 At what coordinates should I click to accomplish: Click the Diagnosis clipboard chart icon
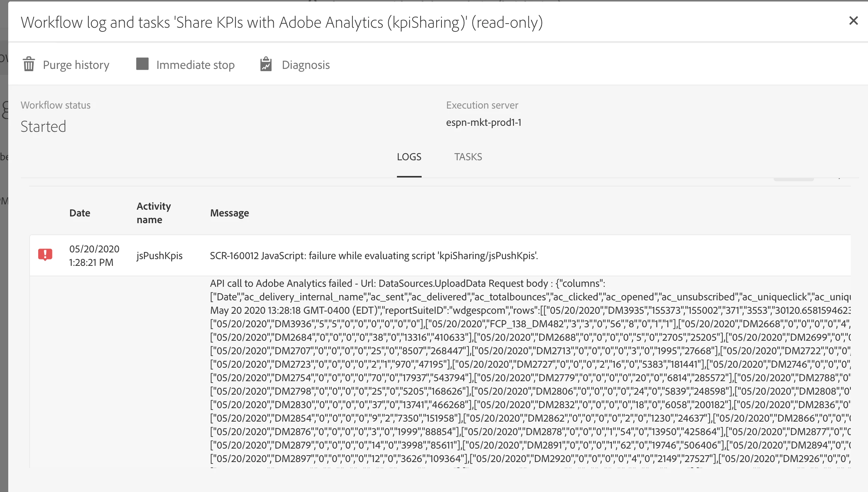pyautogui.click(x=266, y=64)
